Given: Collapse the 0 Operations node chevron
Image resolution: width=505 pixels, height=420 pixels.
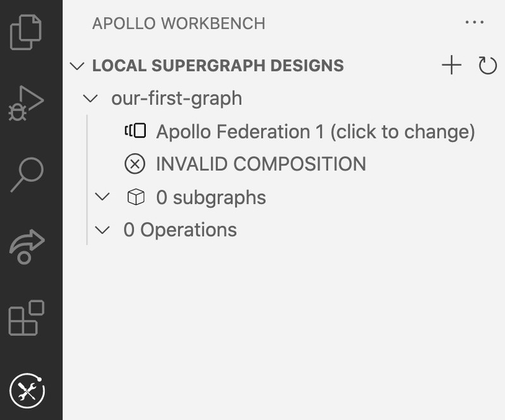Looking at the screenshot, I should click(x=102, y=230).
